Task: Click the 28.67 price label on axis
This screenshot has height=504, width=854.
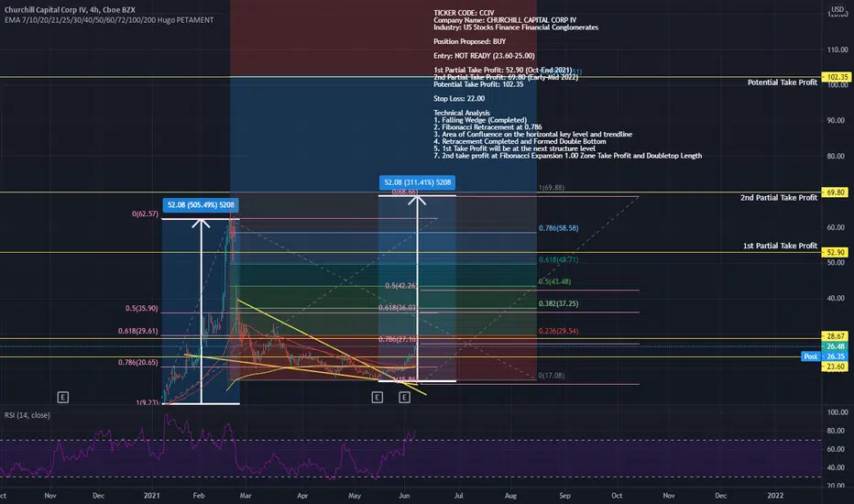Action: (x=836, y=336)
